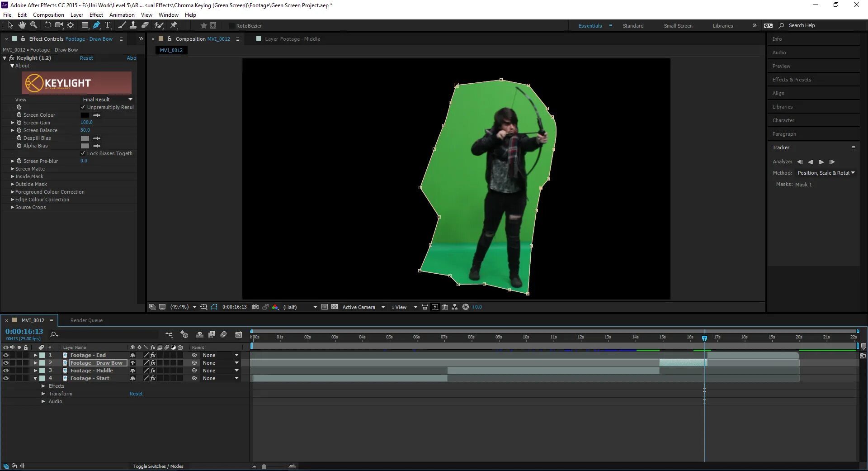
Task: Switch to Standard workspace
Action: [x=633, y=26]
